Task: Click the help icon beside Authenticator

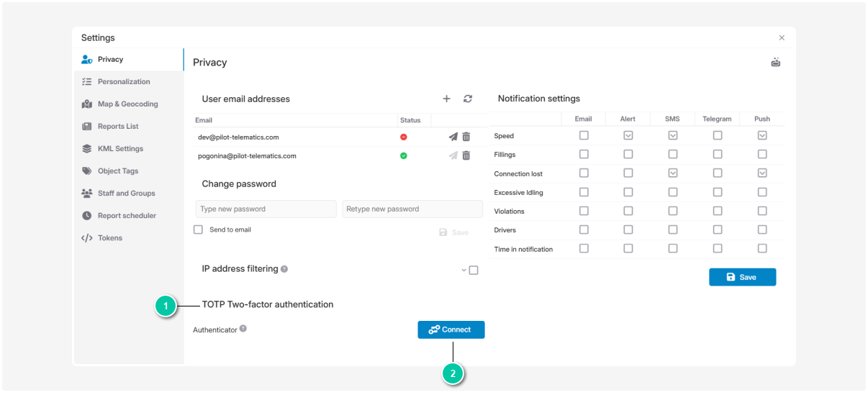Action: 243,329
